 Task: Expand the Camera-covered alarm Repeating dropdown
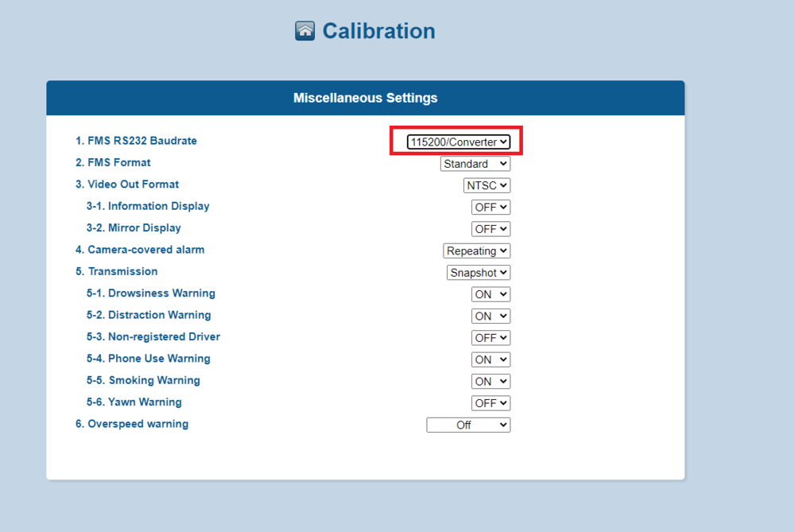pos(476,250)
